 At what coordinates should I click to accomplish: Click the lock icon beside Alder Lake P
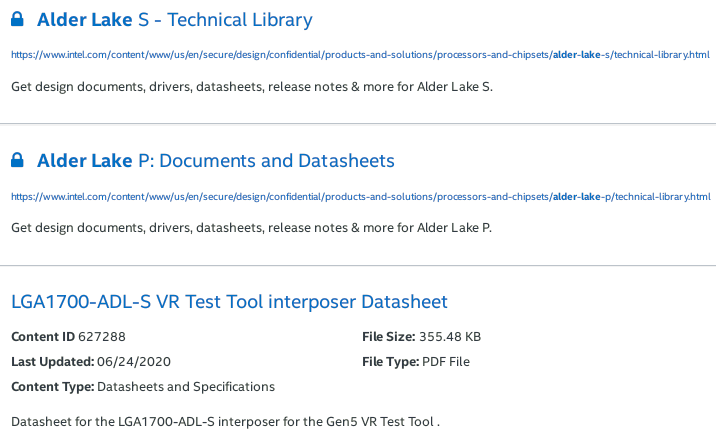coord(17,161)
